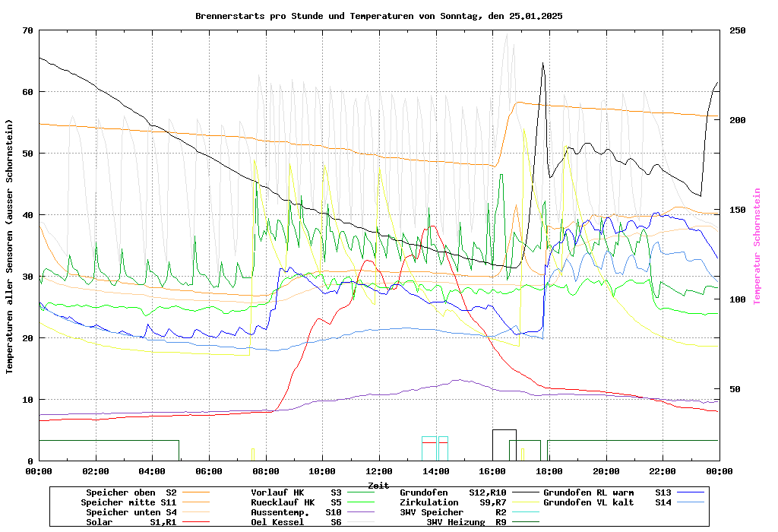Image resolution: width=778 pixels, height=532 pixels.
Task: Click the Zeit x-axis label
Action: pos(378,484)
